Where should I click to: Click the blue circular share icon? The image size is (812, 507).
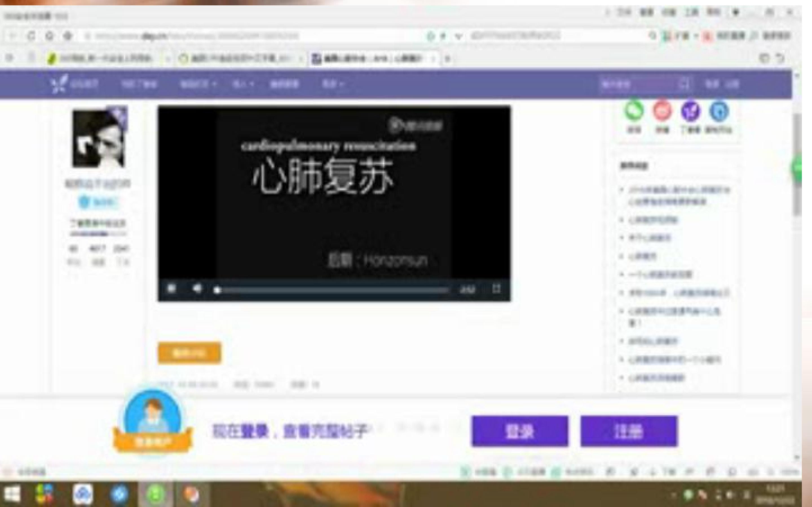coord(720,112)
